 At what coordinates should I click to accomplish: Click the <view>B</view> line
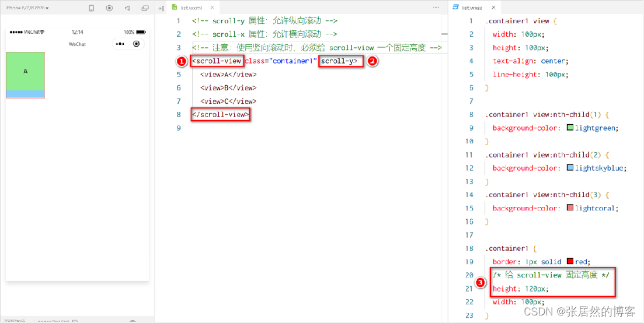click(x=228, y=87)
